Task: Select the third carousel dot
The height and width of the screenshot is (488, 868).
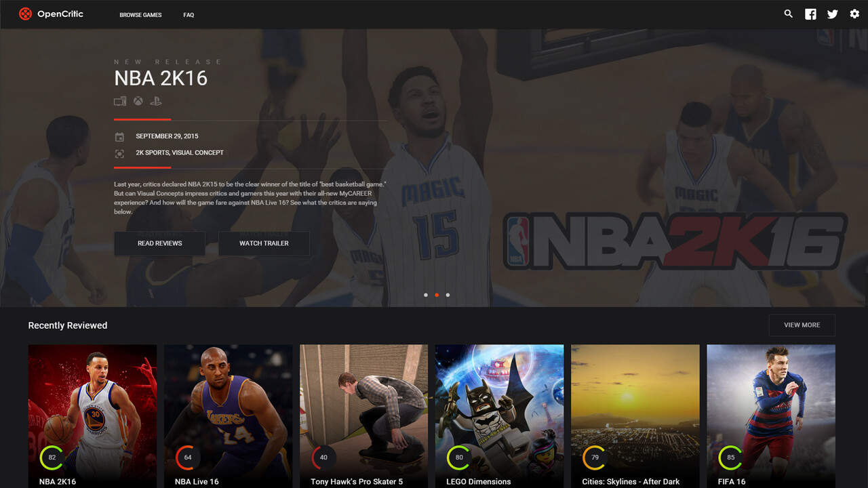Action: coord(448,295)
